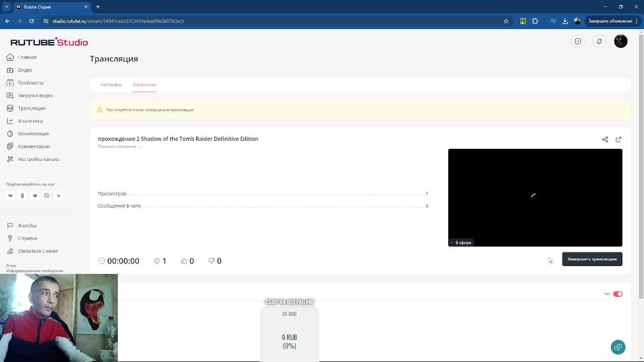Viewport: 644px width, 362px height.
Task: Click the О нас footer link
Action: (11, 265)
